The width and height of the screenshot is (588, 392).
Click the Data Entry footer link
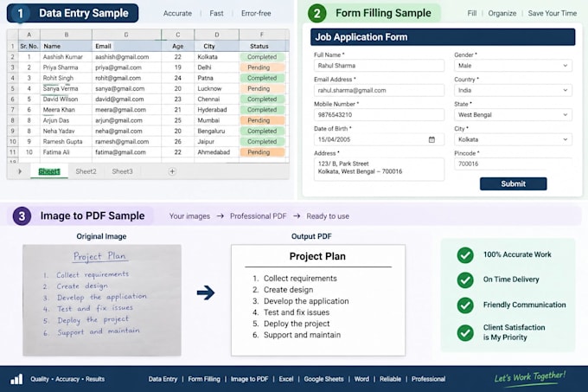pyautogui.click(x=163, y=379)
